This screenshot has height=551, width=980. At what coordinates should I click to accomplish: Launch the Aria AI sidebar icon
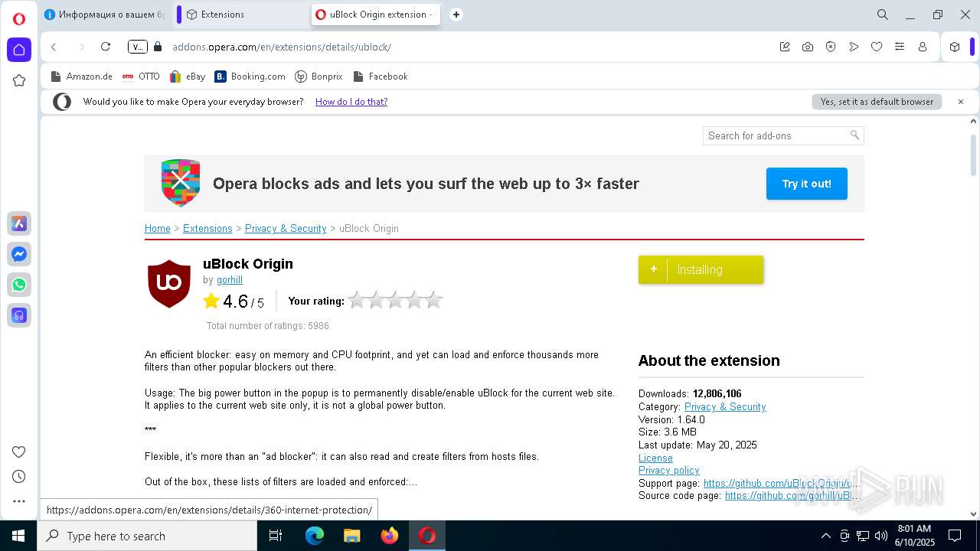pyautogui.click(x=19, y=223)
